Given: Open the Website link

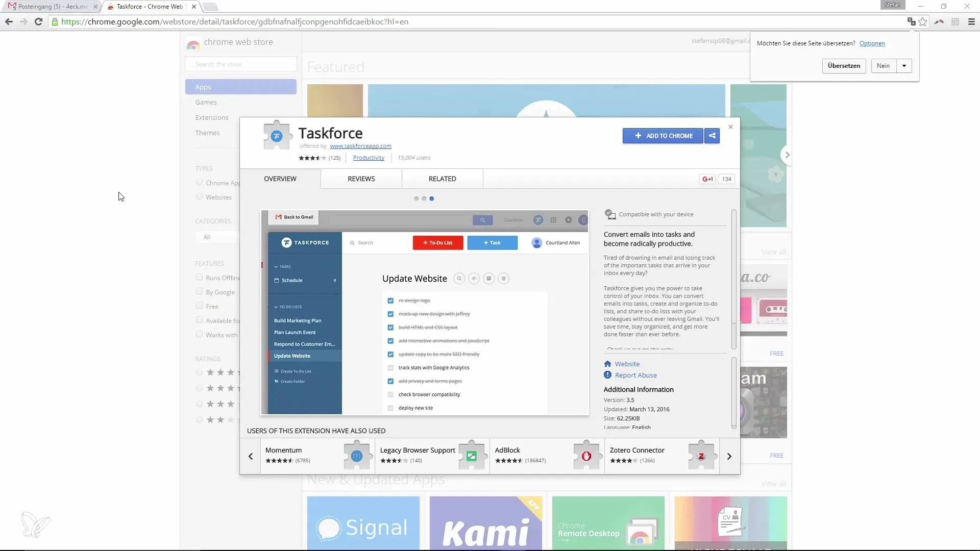Looking at the screenshot, I should pos(627,364).
